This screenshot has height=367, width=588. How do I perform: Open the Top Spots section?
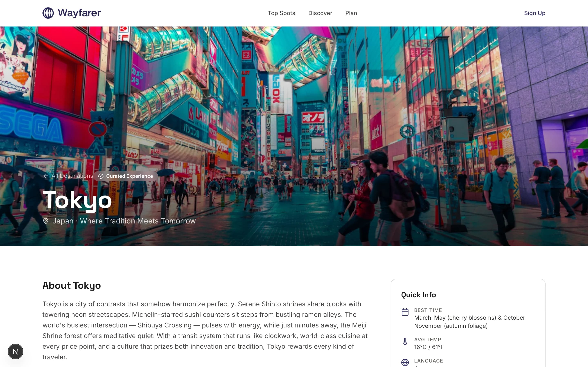(281, 13)
